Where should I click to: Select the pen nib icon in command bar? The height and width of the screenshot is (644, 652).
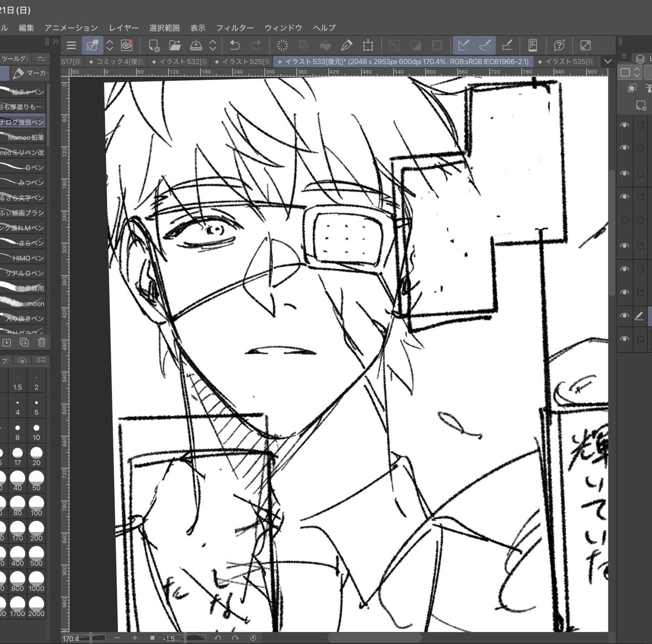tap(346, 46)
